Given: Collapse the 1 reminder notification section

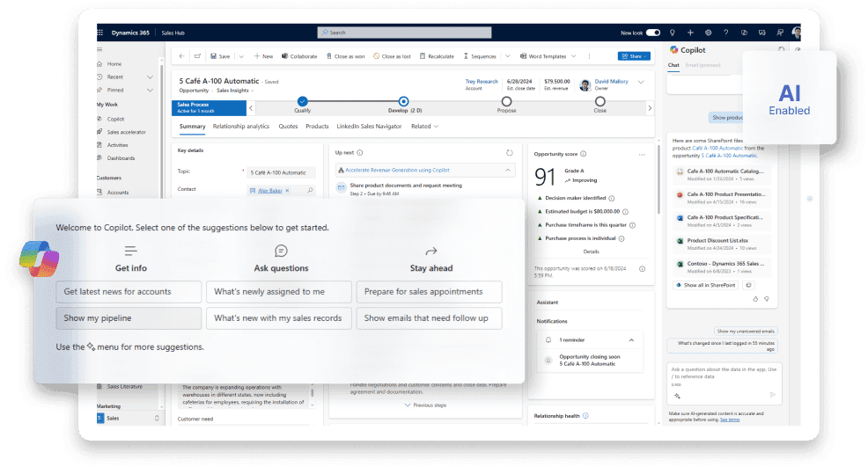Looking at the screenshot, I should click(630, 339).
